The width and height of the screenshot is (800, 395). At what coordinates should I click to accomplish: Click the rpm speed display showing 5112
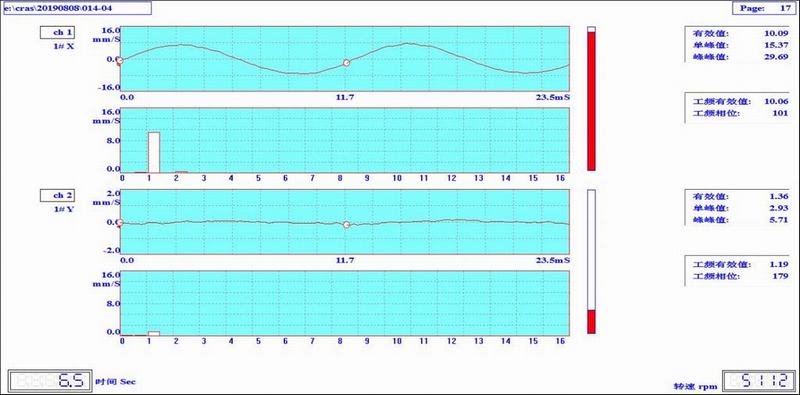759,381
